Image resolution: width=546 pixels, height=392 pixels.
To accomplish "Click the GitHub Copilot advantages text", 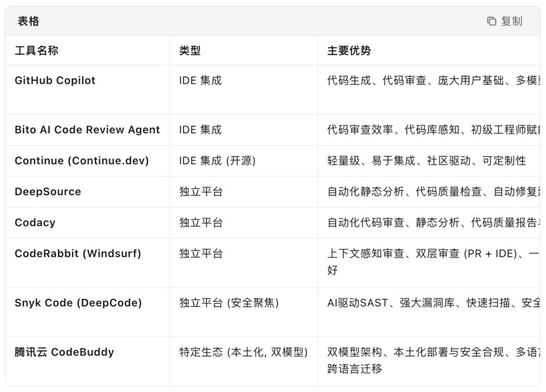I will pyautogui.click(x=433, y=81).
